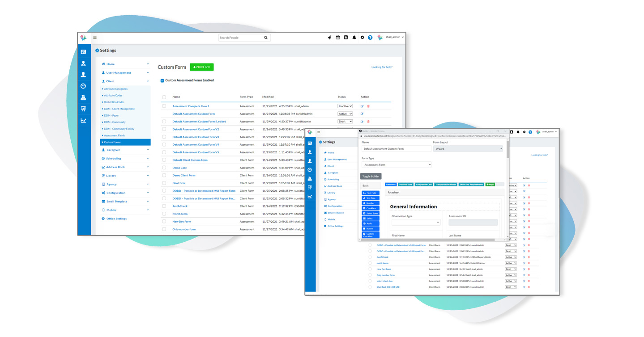Click the green New Form button
The width and height of the screenshot is (644, 337).
201,67
